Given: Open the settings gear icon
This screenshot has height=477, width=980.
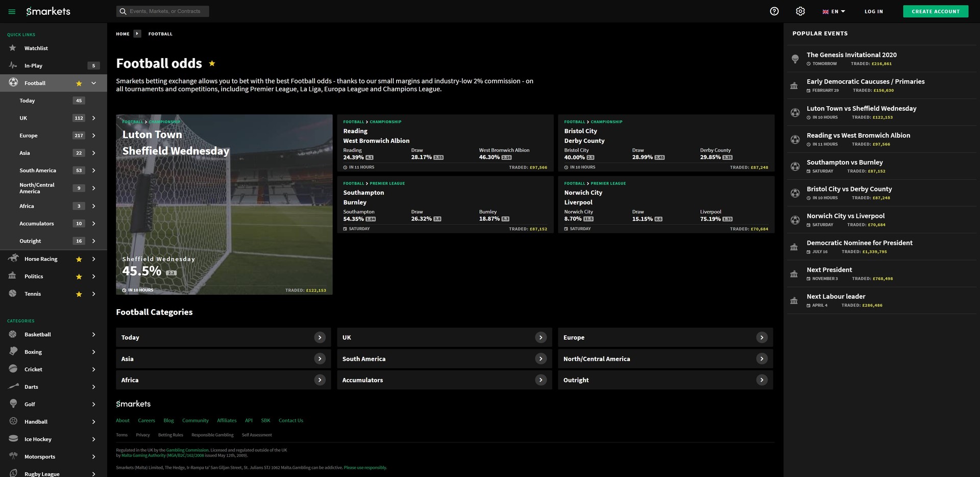Looking at the screenshot, I should click(800, 11).
